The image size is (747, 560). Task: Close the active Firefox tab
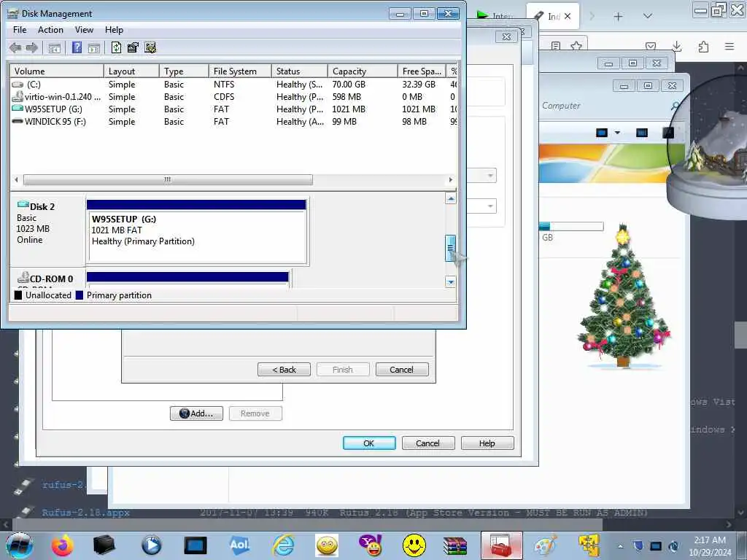point(568,16)
